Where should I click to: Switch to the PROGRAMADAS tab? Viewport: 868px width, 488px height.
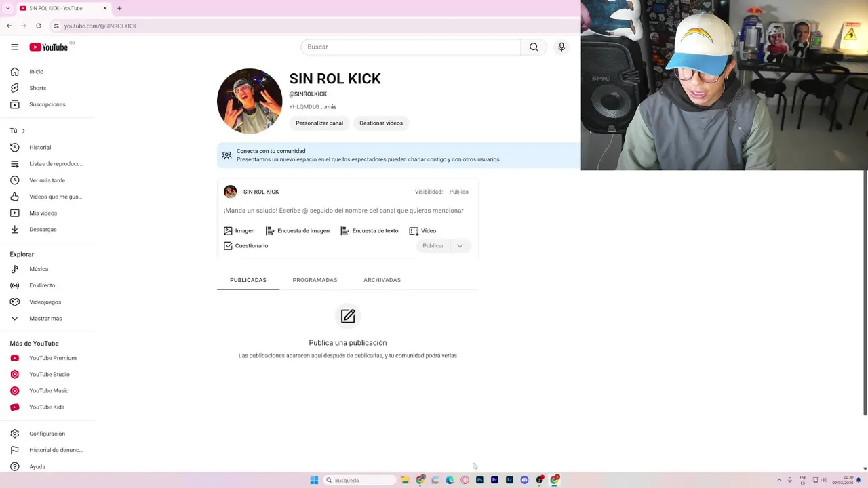pyautogui.click(x=315, y=280)
